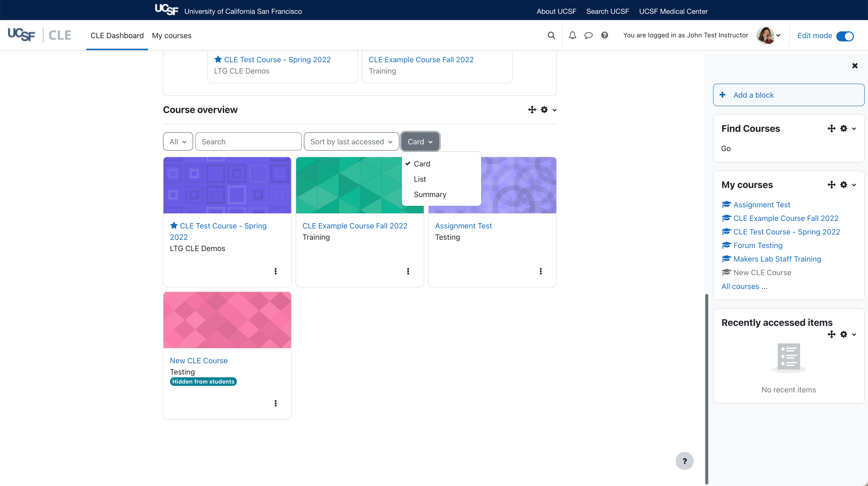Expand the My courses block chevron
868x486 pixels.
854,185
